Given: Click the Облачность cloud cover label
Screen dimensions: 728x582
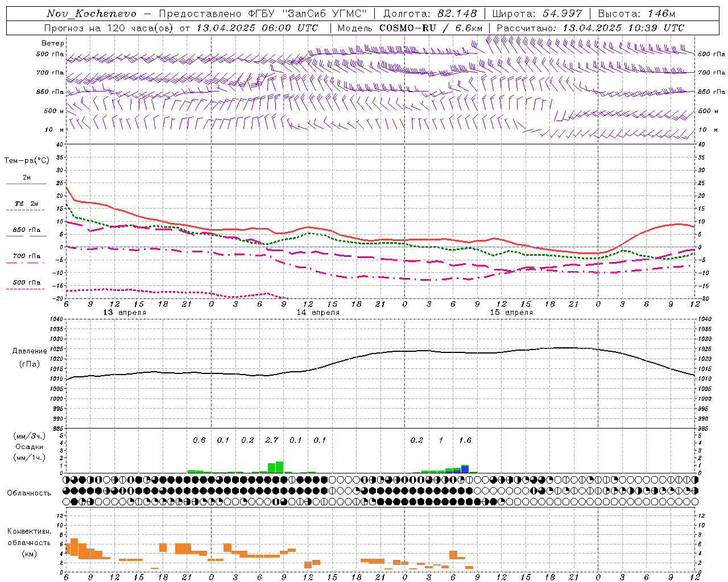Looking at the screenshot, I should click(29, 493).
